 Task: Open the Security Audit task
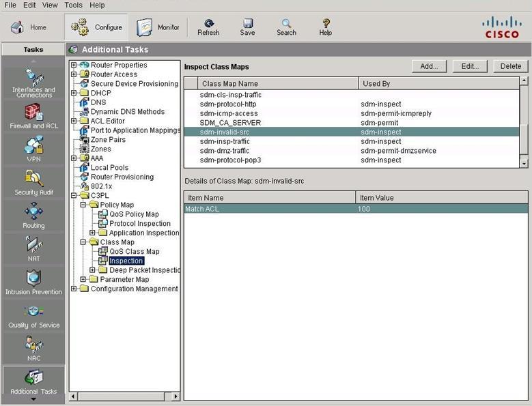pos(33,182)
